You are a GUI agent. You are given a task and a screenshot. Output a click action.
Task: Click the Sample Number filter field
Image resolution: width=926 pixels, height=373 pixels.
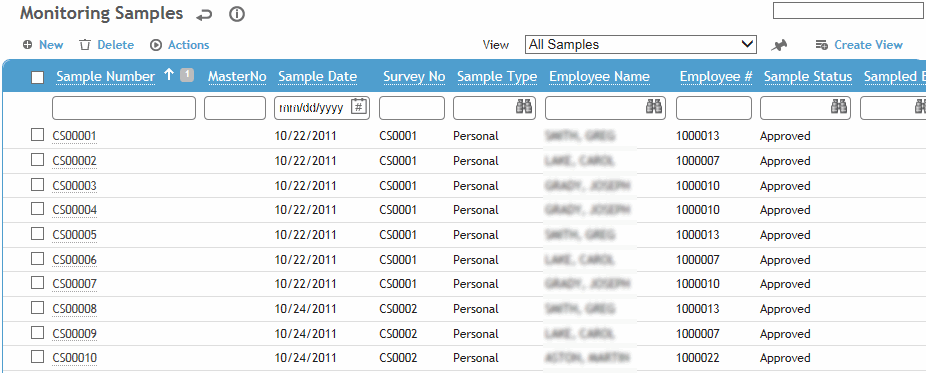[x=124, y=108]
